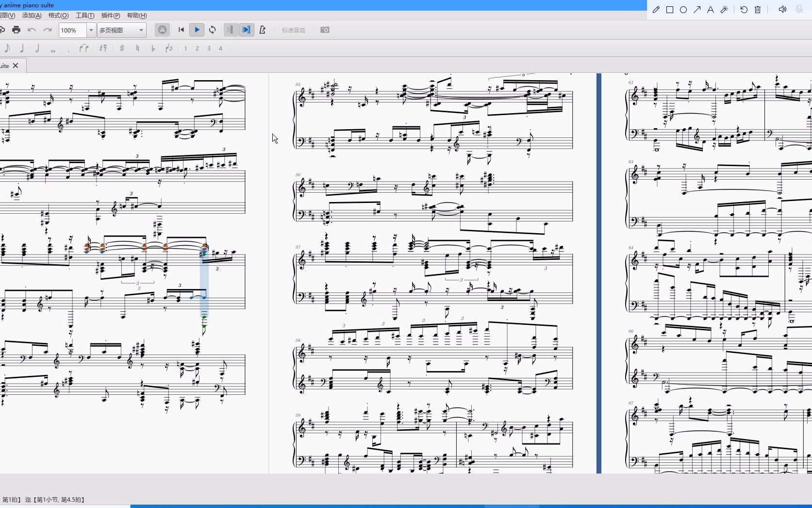Click the tie notes icon
Image resolution: width=812 pixels, height=508 pixels.
pyautogui.click(x=84, y=48)
